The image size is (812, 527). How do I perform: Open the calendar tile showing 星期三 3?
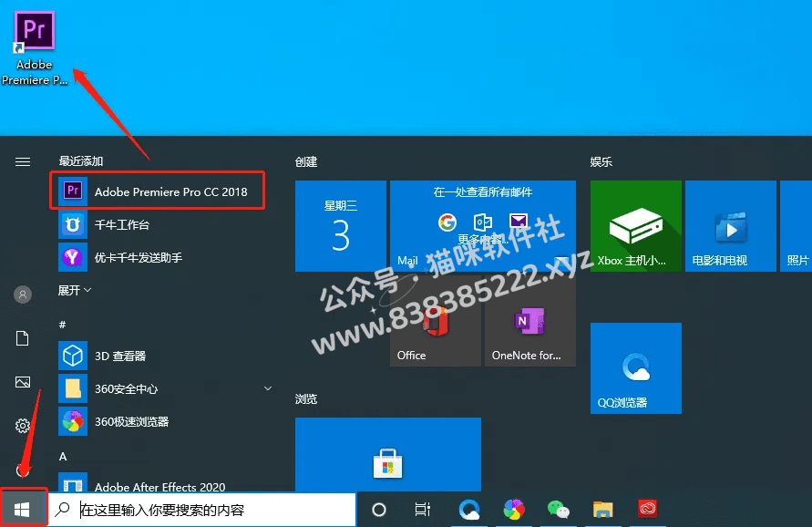(341, 226)
